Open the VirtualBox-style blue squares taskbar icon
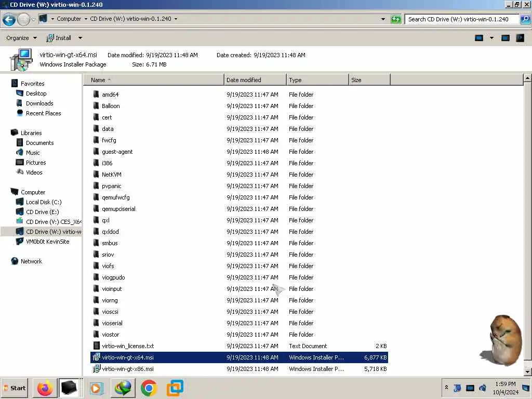532x399 pixels. pos(175,388)
